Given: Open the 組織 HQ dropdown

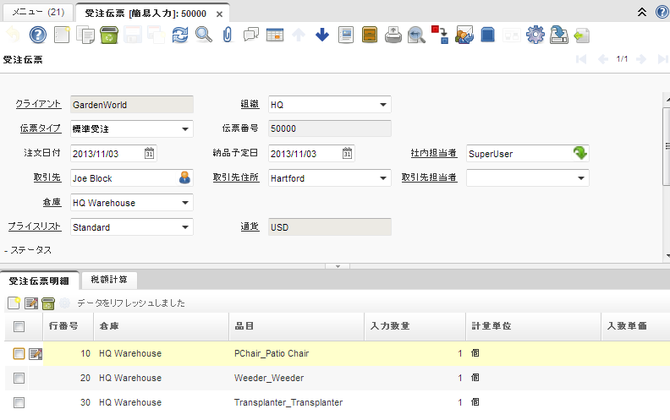Looking at the screenshot, I should click(383, 105).
